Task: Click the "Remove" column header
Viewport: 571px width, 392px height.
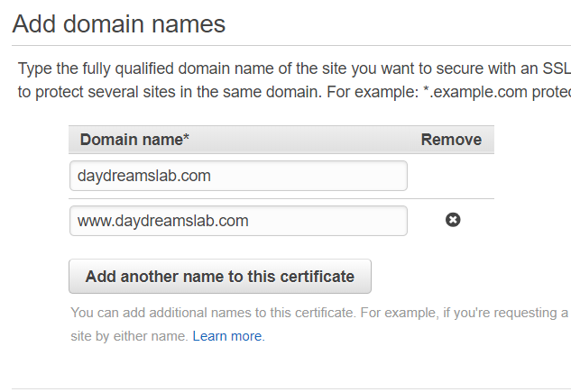Action: pos(451,140)
